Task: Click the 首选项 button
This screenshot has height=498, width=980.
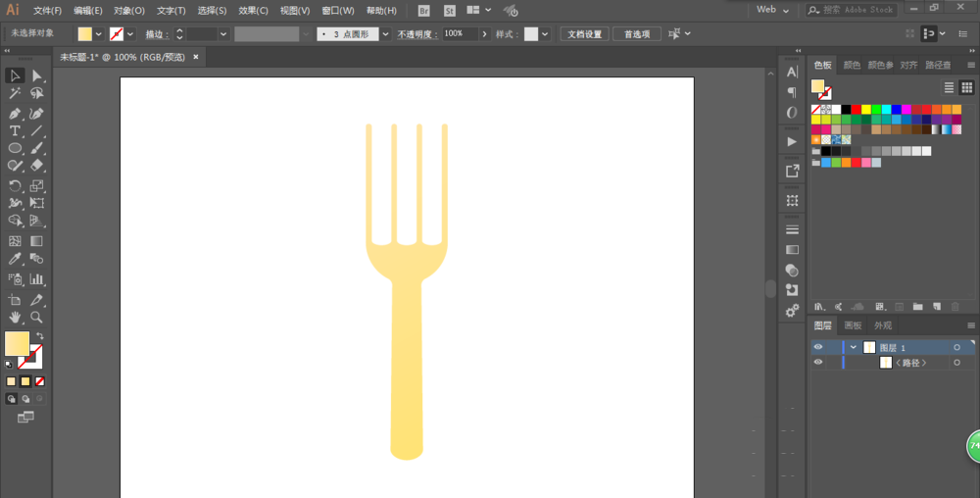Action: (637, 34)
